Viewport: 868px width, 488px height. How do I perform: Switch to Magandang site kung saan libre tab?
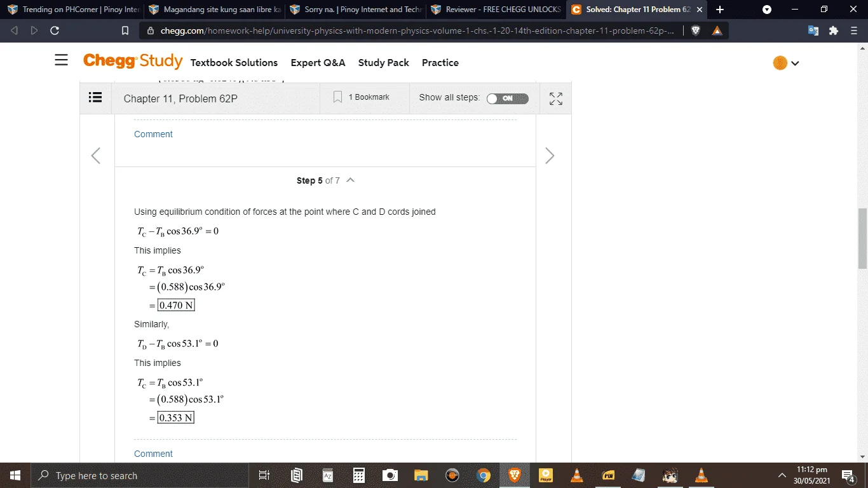(x=214, y=10)
